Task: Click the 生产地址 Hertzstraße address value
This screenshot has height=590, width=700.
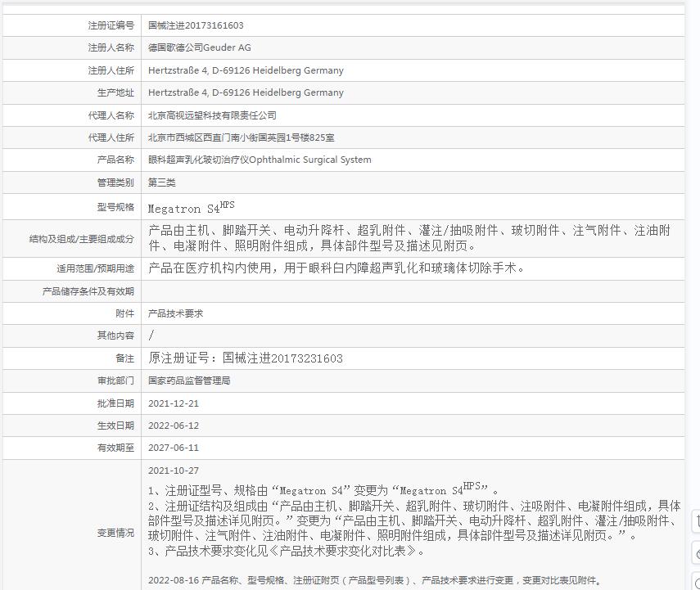Action: click(246, 92)
